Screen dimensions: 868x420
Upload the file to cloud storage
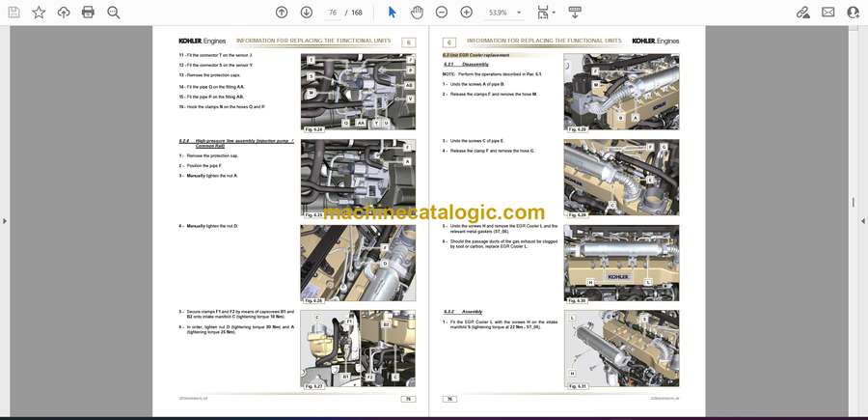[x=64, y=13]
